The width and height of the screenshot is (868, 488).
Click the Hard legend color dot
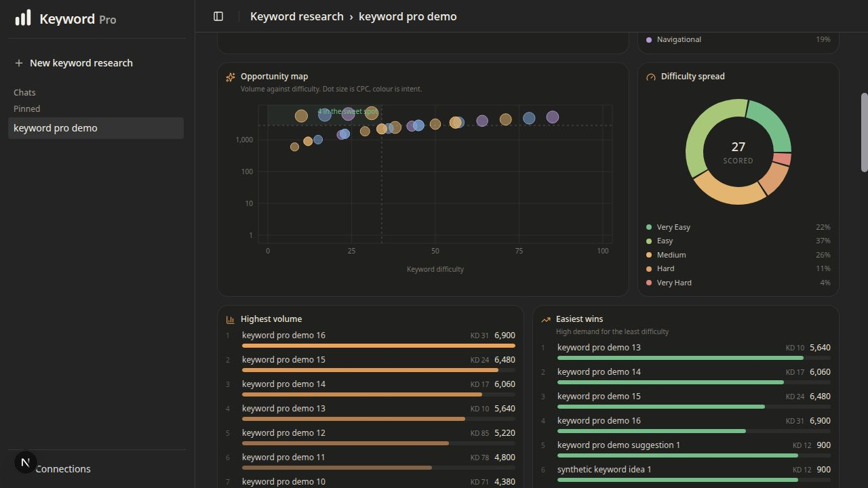649,268
